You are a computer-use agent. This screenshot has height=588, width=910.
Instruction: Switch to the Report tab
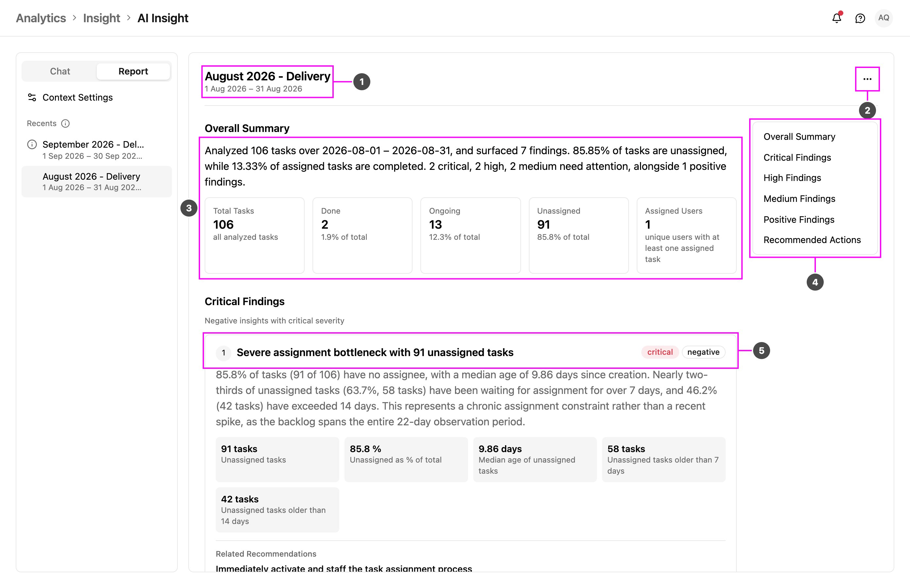(x=133, y=72)
